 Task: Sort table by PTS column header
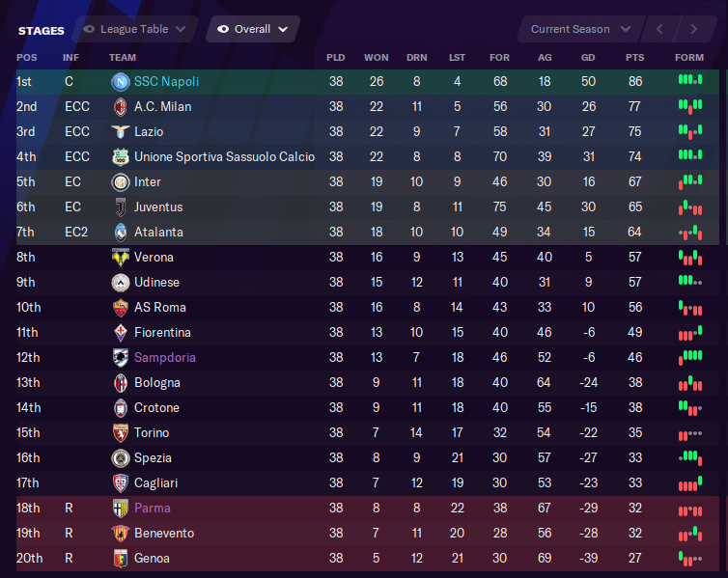tap(634, 58)
